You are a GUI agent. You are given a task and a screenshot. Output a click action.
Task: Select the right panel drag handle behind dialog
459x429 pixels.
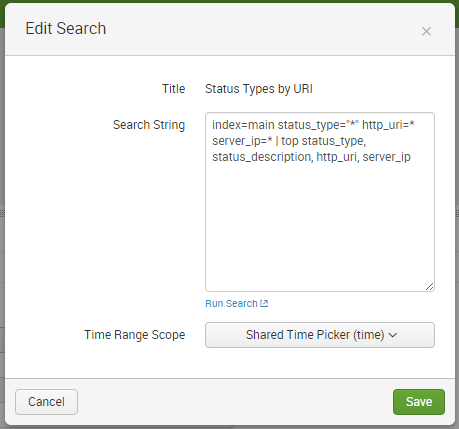point(457,213)
